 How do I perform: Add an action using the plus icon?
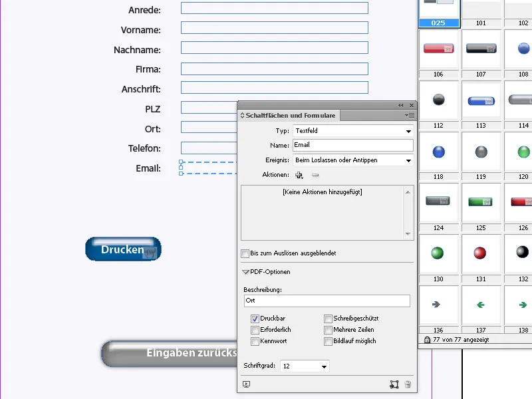(x=299, y=176)
